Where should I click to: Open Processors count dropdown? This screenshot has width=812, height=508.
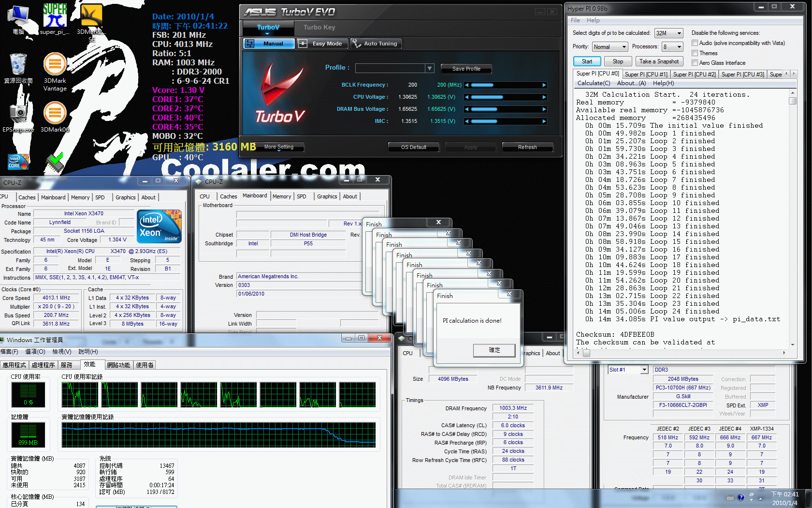point(672,47)
